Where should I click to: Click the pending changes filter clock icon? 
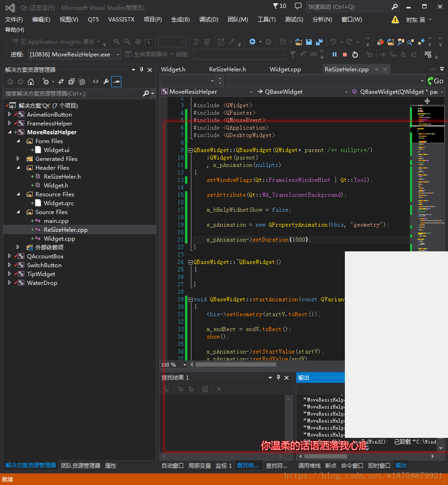(46, 82)
